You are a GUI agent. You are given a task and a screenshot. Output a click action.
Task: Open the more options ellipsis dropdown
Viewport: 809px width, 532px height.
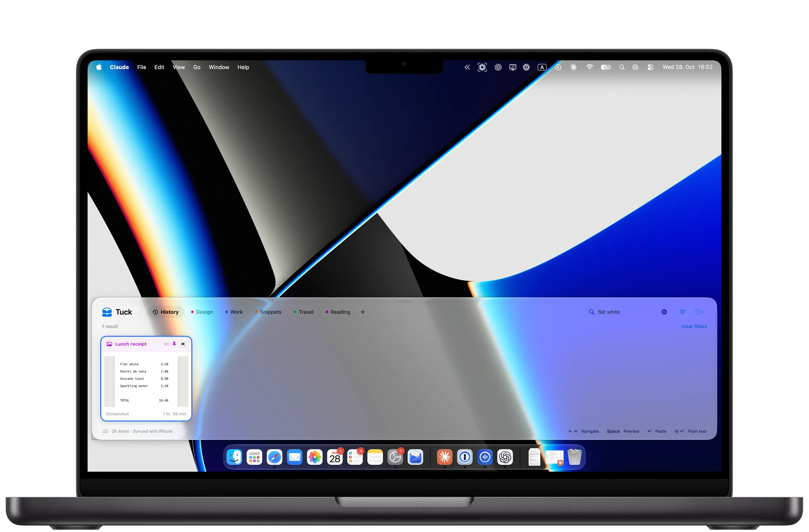(700, 312)
